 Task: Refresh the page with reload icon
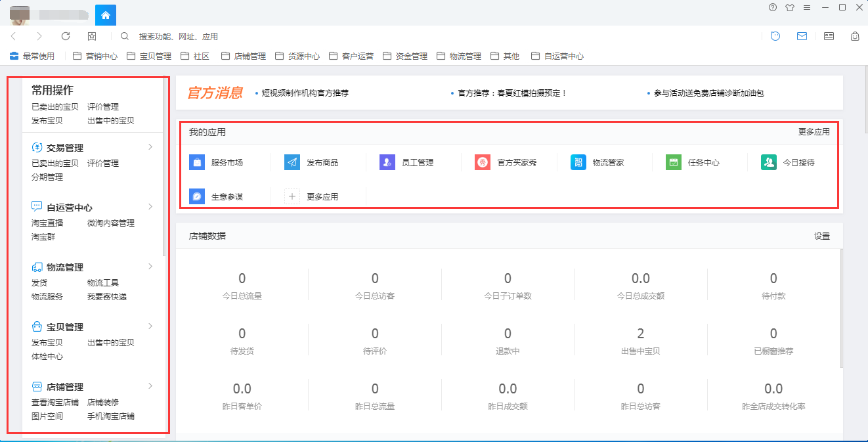point(66,37)
